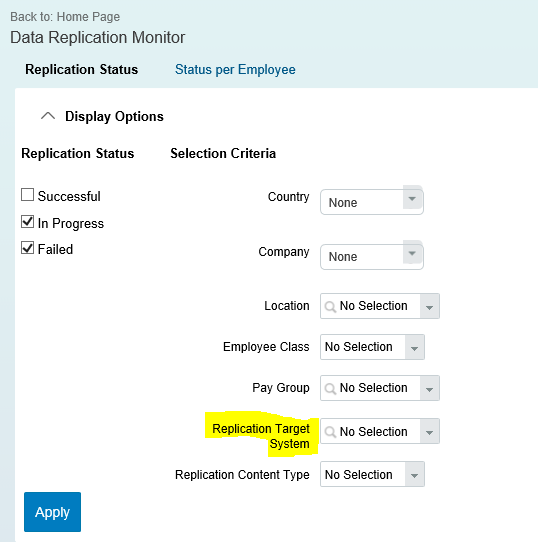The image size is (538, 542).
Task: Open the Company dropdown arrow
Action: [x=412, y=253]
